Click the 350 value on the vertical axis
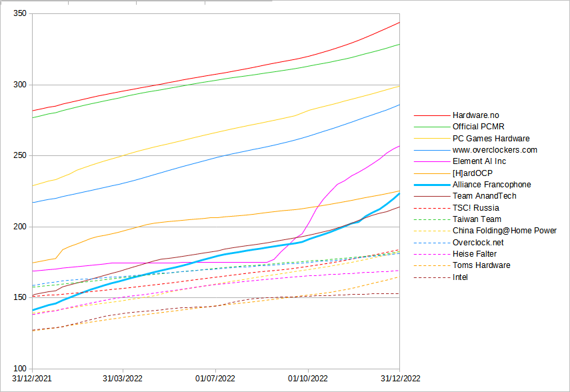The width and height of the screenshot is (570, 392). [x=19, y=14]
